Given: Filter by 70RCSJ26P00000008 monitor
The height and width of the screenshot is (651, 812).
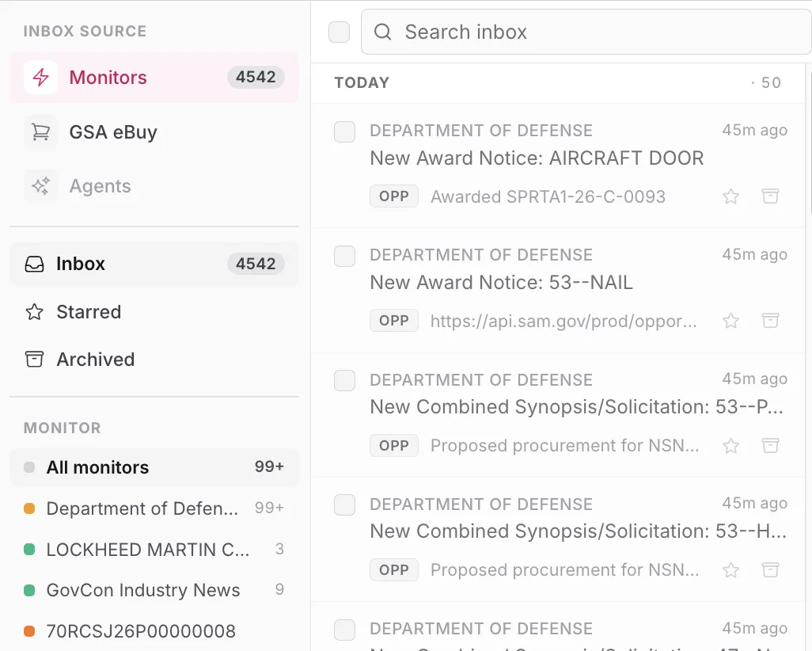Looking at the screenshot, I should [154, 631].
